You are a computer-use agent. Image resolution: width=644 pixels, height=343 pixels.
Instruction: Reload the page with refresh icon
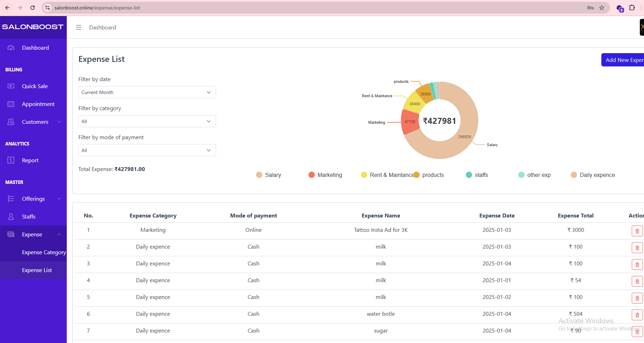[x=33, y=8]
